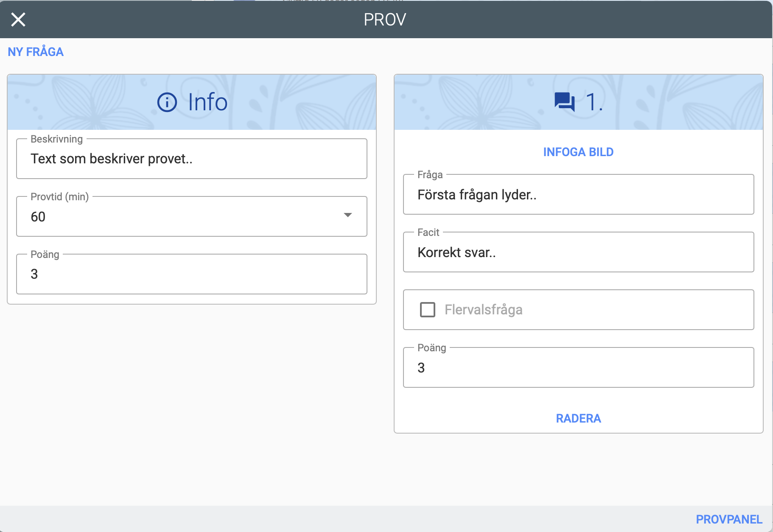773x532 pixels.
Task: Click into the Beskrivning text field
Action: (192, 159)
